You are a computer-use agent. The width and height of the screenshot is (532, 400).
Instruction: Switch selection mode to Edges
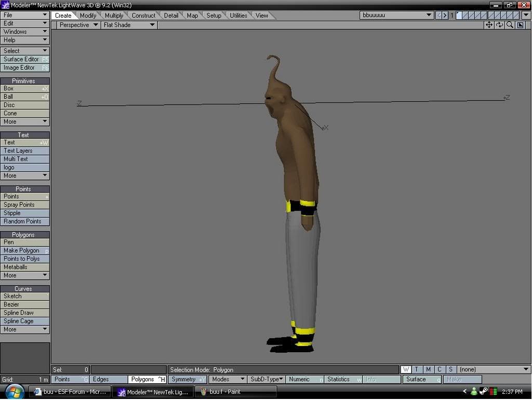(109, 379)
